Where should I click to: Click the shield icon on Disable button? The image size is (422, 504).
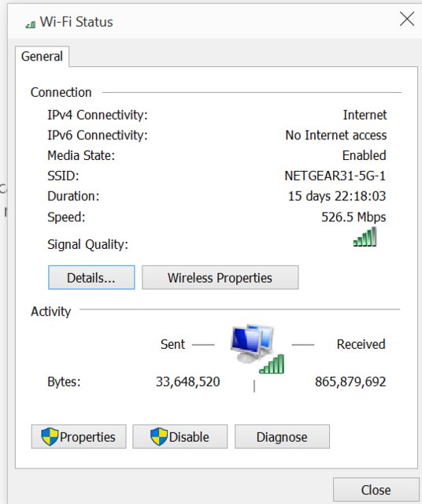(x=159, y=436)
